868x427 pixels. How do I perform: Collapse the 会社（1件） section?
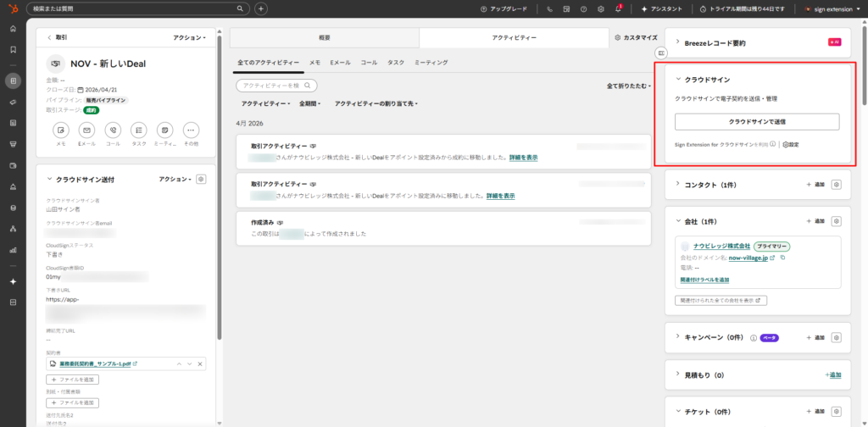677,220
